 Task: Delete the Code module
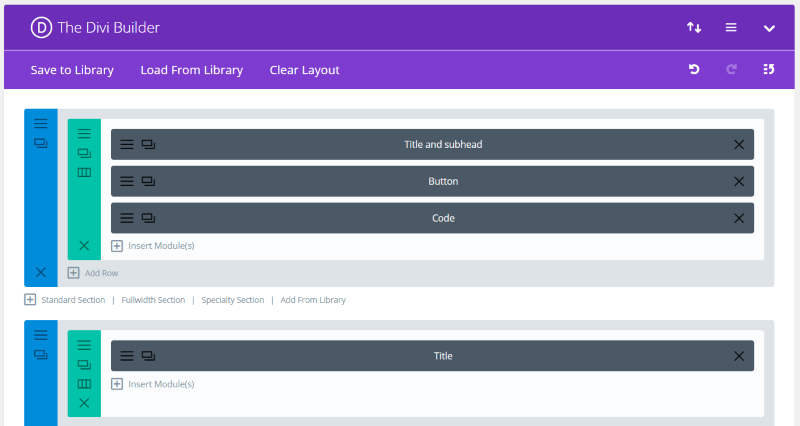(739, 218)
